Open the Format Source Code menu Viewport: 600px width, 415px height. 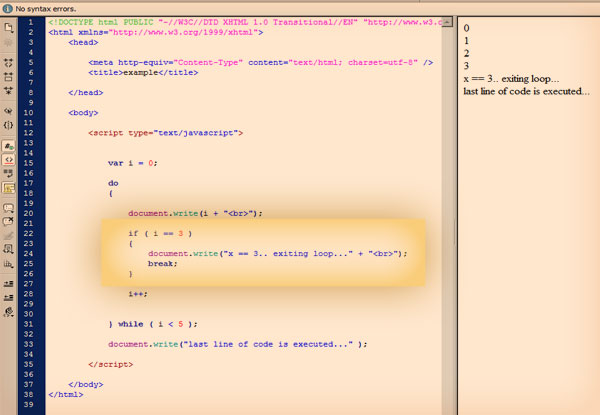8,312
